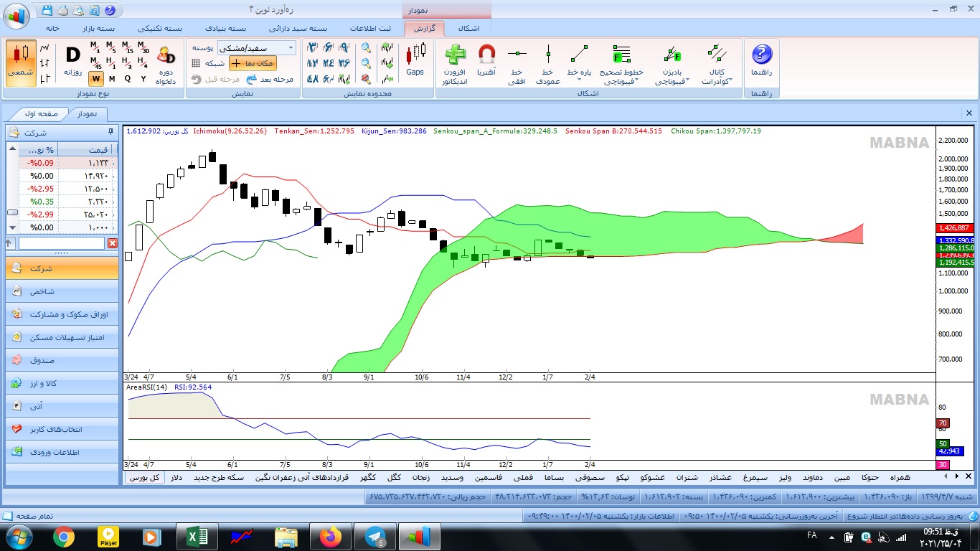Open the Windows Start menu

pyautogui.click(x=17, y=537)
